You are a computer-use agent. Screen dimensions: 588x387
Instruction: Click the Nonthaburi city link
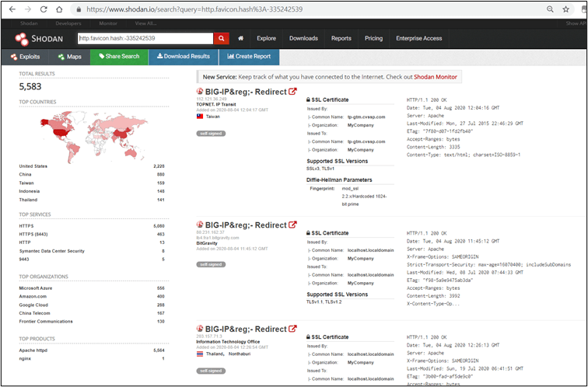(240, 354)
